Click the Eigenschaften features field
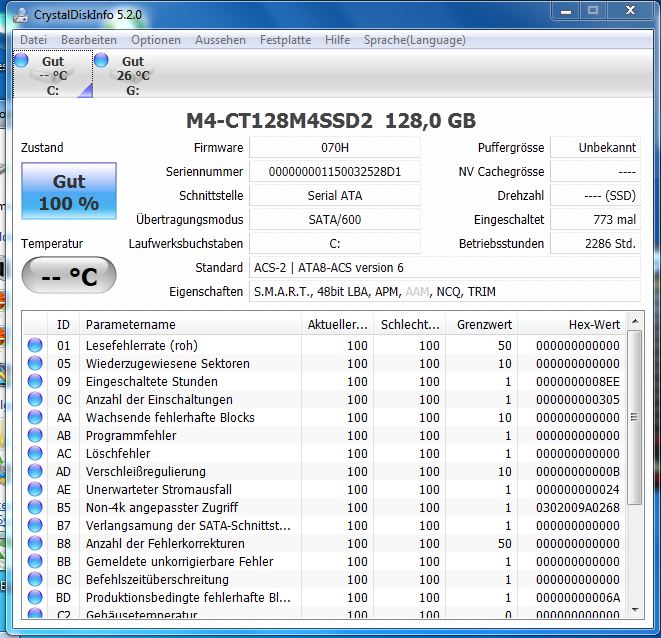The height and width of the screenshot is (638, 661). click(445, 292)
